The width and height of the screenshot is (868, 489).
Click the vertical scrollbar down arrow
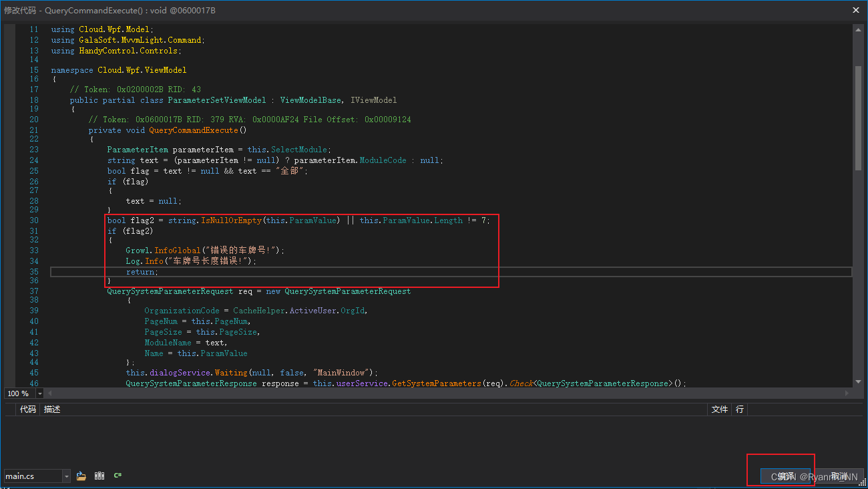(858, 382)
